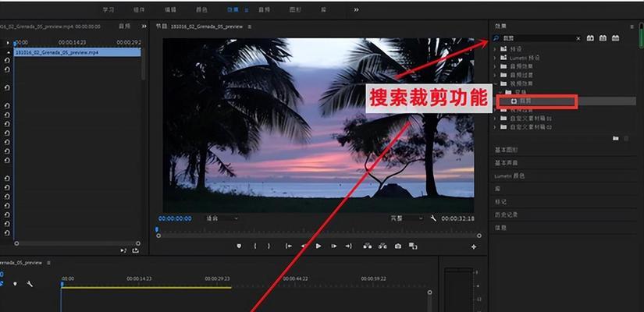
Task: Open the Lumetri 颜色 panel
Action: 509,176
